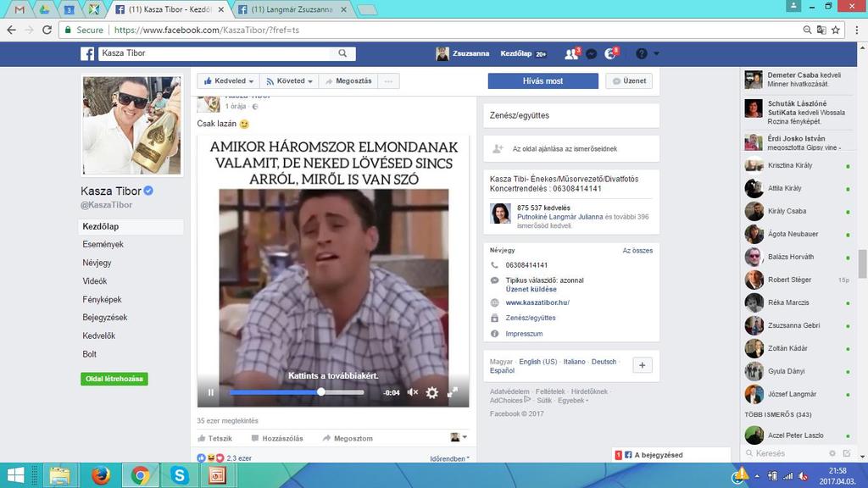The height and width of the screenshot is (488, 868).
Task: Click Hozzászólás to comment on the post
Action: (277, 438)
